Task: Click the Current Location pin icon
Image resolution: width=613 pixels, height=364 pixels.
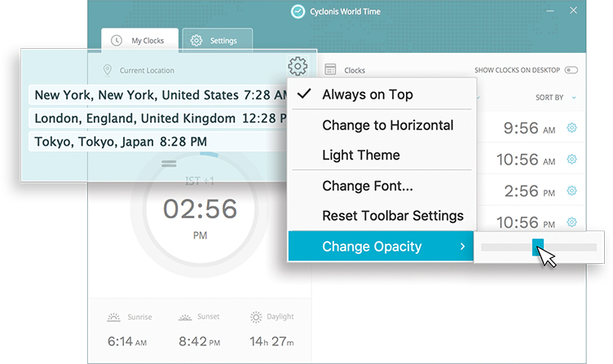Action: tap(107, 71)
